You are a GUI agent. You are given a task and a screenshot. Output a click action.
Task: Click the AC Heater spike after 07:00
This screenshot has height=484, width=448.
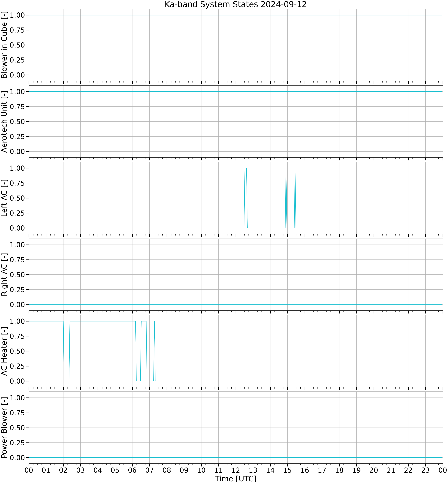coord(154,351)
